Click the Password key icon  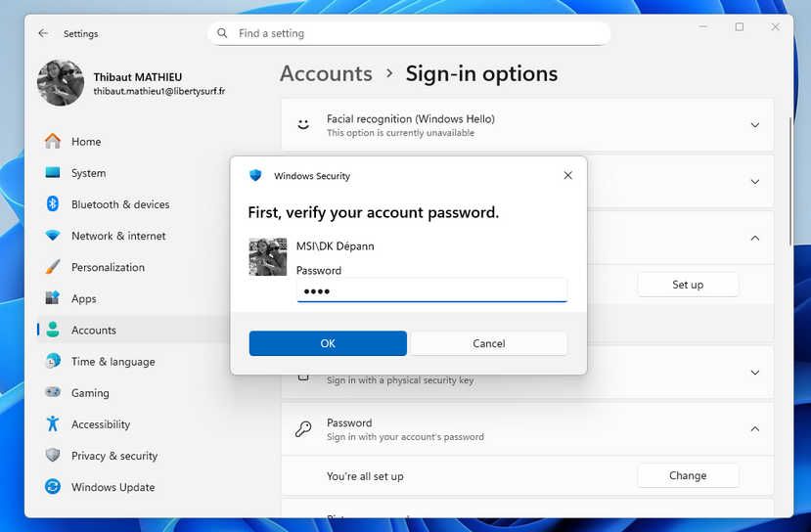[x=303, y=428]
